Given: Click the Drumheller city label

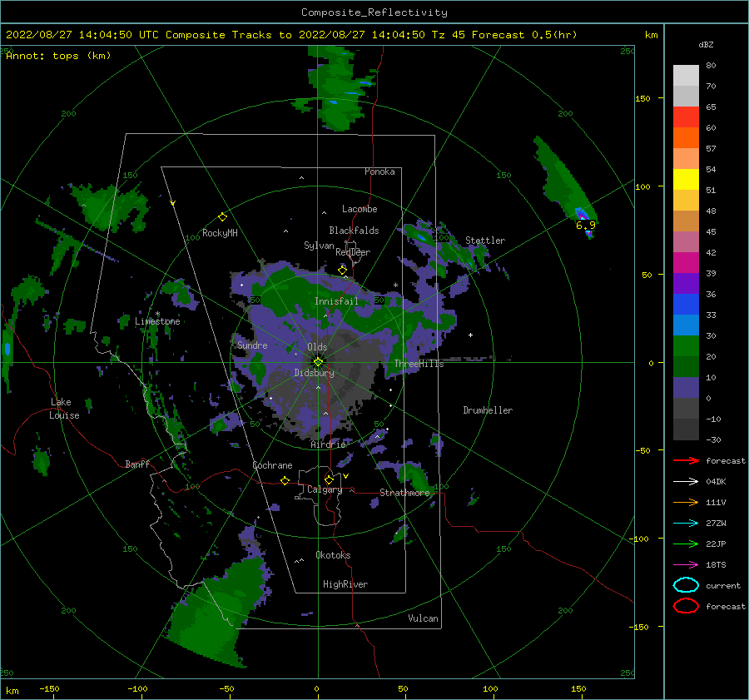Looking at the screenshot, I should pyautogui.click(x=488, y=410).
